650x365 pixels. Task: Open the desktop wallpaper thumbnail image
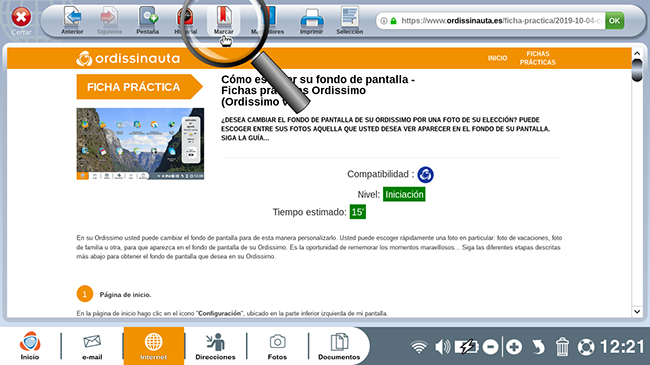click(x=140, y=144)
